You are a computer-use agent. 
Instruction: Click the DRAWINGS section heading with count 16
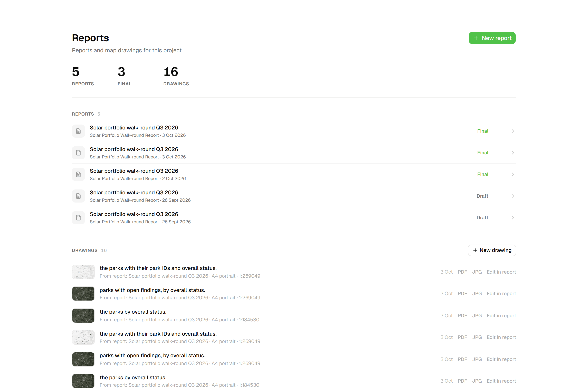[89, 251]
